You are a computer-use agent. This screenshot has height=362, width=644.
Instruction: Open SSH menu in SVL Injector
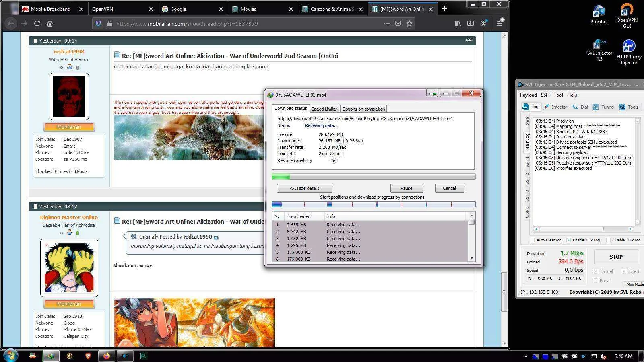(545, 95)
